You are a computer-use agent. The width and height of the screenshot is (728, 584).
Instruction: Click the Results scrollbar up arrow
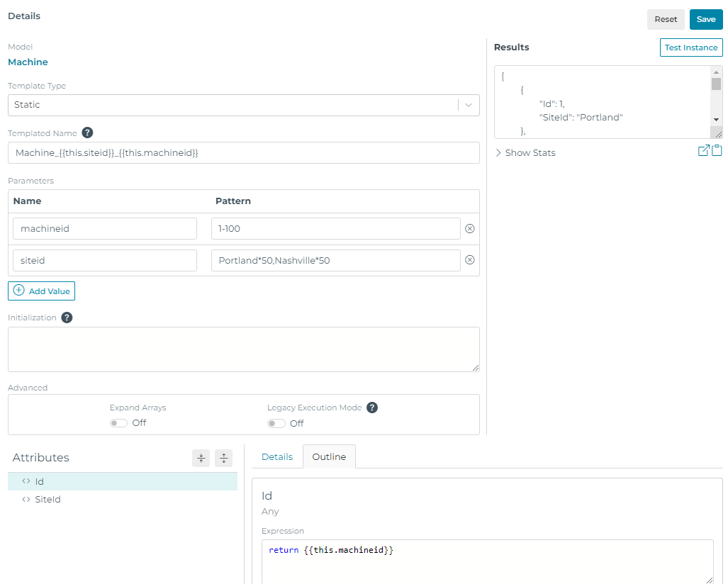point(717,72)
